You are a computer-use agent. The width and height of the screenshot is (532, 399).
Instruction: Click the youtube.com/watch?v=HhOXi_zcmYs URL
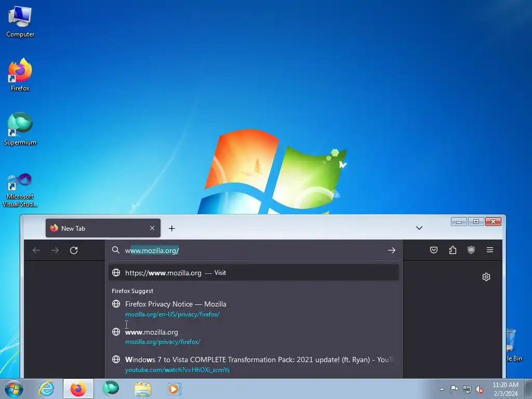pyautogui.click(x=178, y=370)
